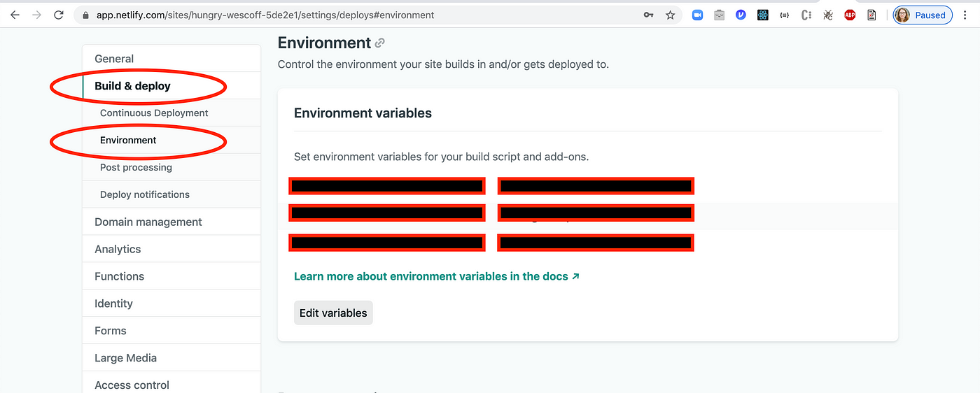Open Access control settings
This screenshot has height=393, width=980.
pyautogui.click(x=171, y=384)
